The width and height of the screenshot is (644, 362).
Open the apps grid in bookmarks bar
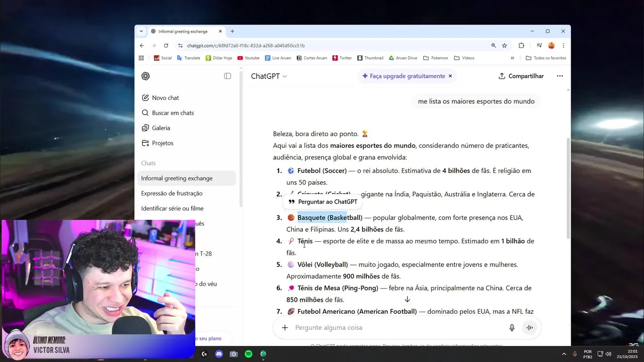point(141,58)
